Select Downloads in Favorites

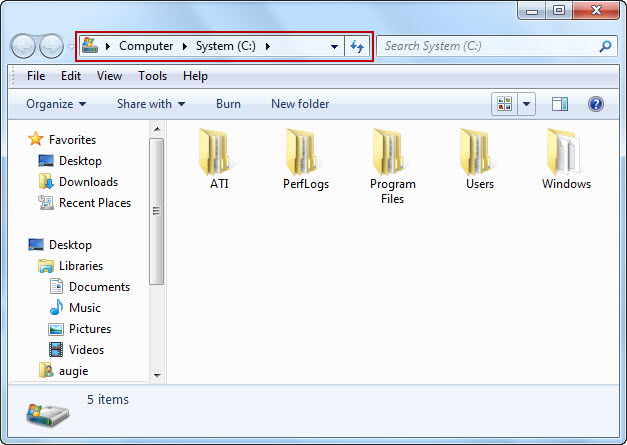pos(88,182)
